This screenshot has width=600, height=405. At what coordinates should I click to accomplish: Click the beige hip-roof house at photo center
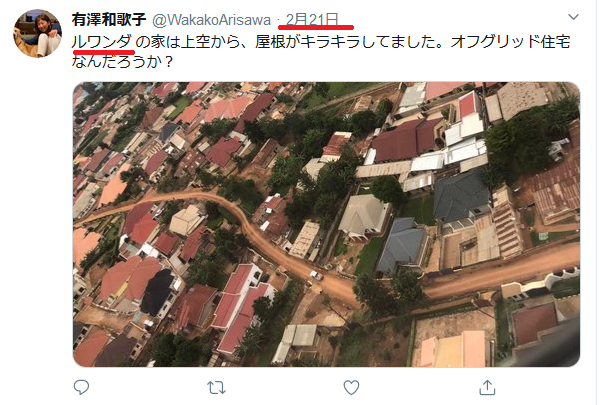click(x=363, y=216)
